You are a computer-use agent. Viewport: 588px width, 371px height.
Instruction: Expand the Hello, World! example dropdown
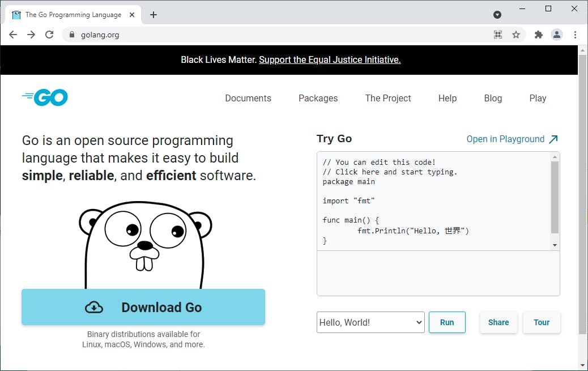[x=370, y=322]
